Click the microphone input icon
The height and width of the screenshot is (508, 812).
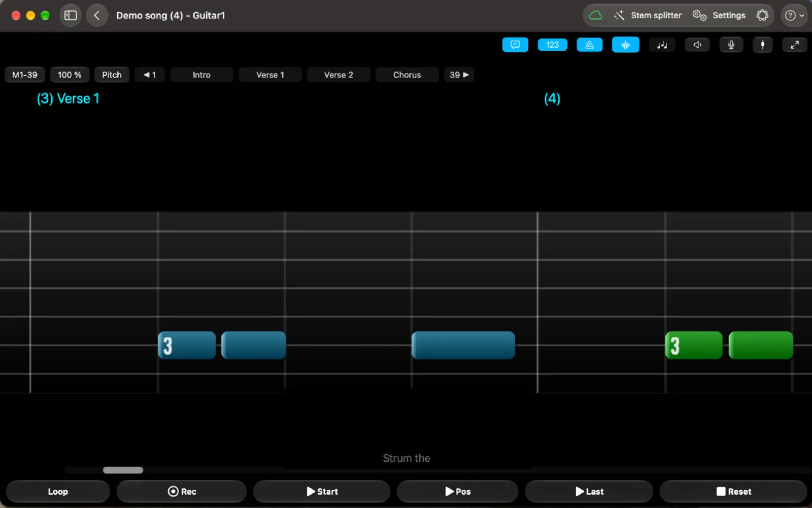[x=731, y=45]
